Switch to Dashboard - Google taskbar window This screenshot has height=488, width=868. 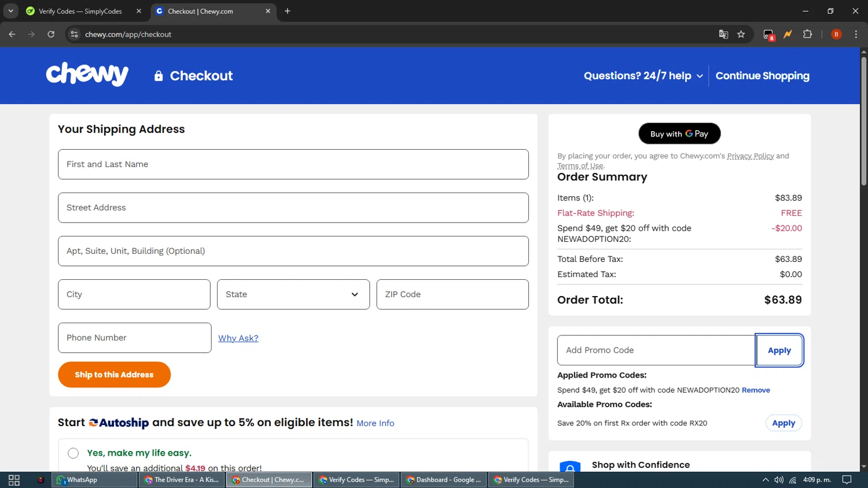[444, 480]
